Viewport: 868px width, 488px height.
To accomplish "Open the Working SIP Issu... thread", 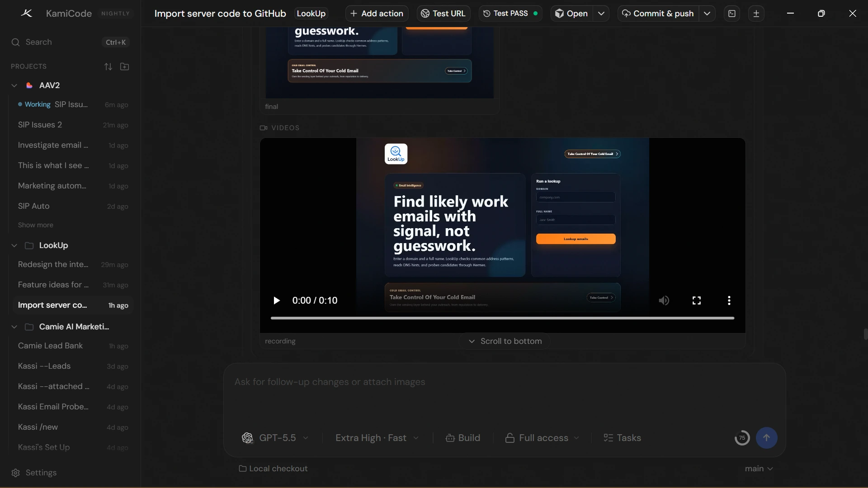I will point(72,104).
